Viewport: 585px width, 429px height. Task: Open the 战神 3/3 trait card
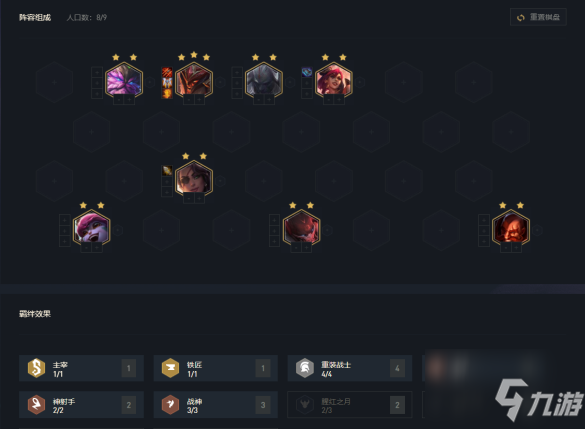[216, 405]
